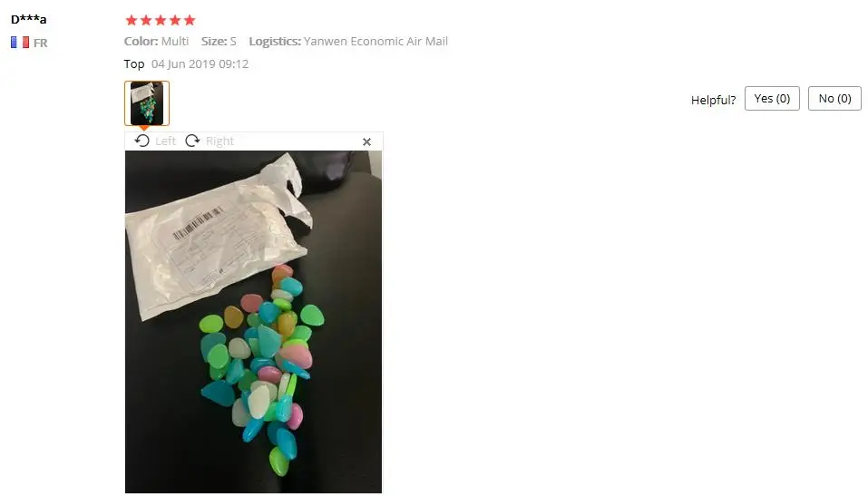Click the first red rating star

point(132,21)
